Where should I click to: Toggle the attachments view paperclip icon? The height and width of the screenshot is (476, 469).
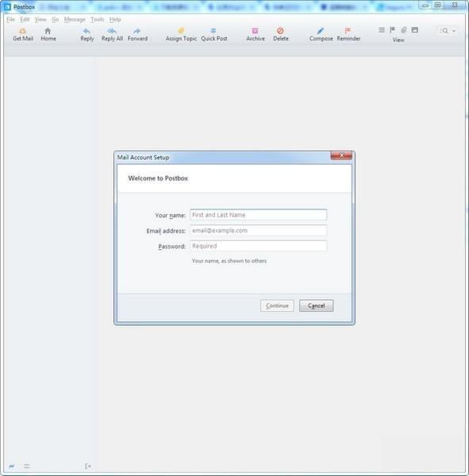404,30
